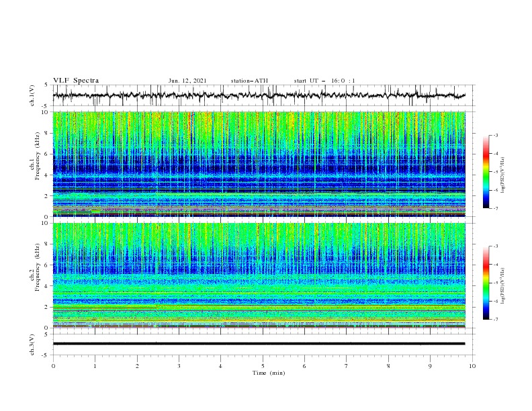The image size is (532, 411).
Task: Click the ch.2 'Frequency (kHz)' axis label
Action: click(38, 267)
